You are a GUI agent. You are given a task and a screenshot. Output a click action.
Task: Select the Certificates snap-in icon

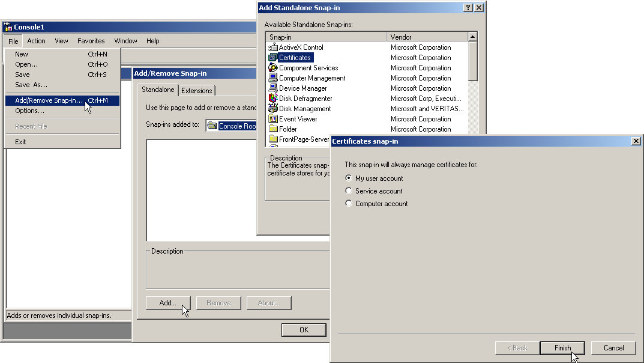(x=273, y=58)
